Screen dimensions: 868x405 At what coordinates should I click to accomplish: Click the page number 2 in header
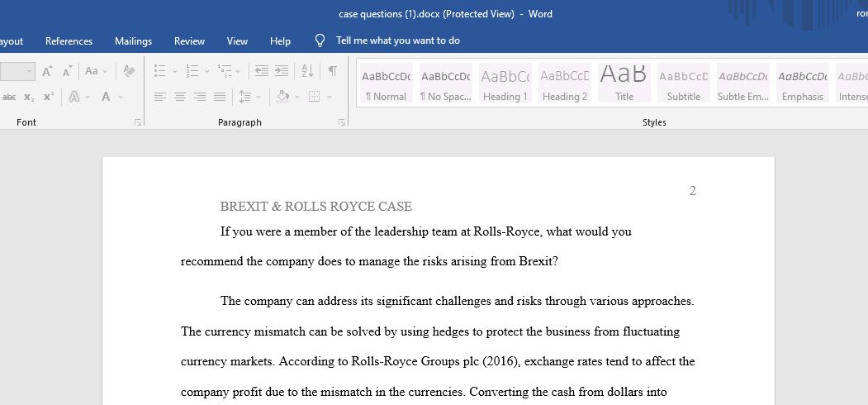[693, 191]
